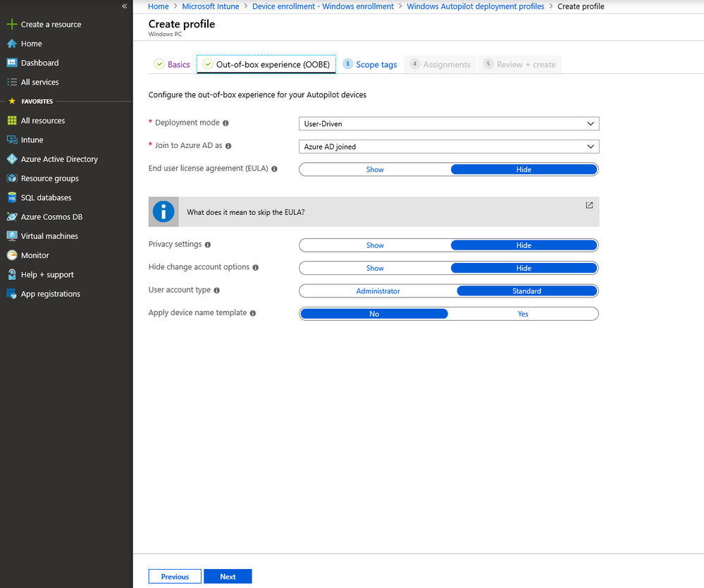Click the Help + support person icon
704x588 pixels.
tap(12, 274)
